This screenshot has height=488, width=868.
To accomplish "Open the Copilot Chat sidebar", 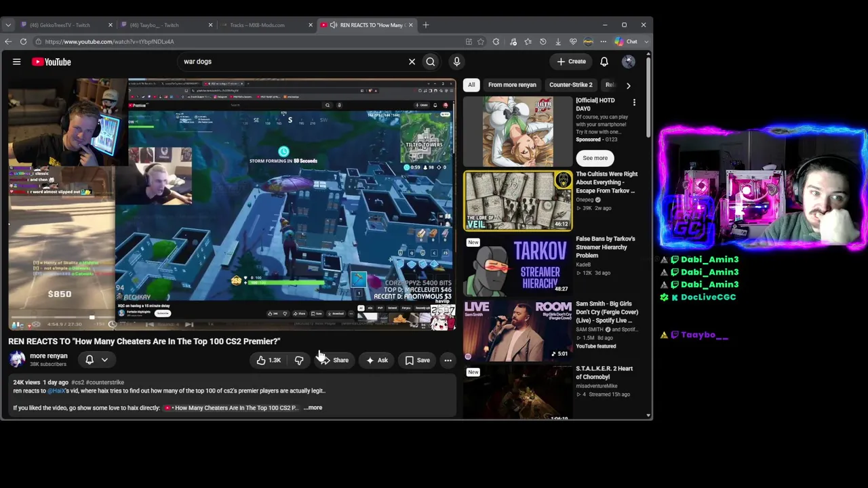I will [626, 41].
